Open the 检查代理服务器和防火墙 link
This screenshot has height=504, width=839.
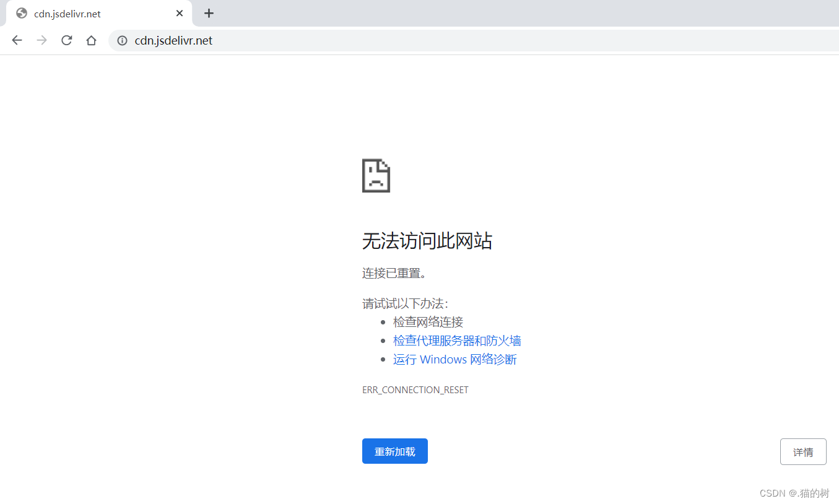point(457,341)
